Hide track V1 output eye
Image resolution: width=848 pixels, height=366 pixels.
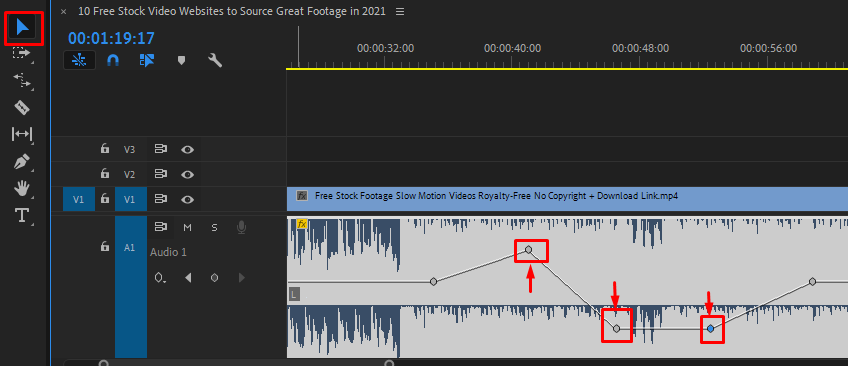(187, 199)
